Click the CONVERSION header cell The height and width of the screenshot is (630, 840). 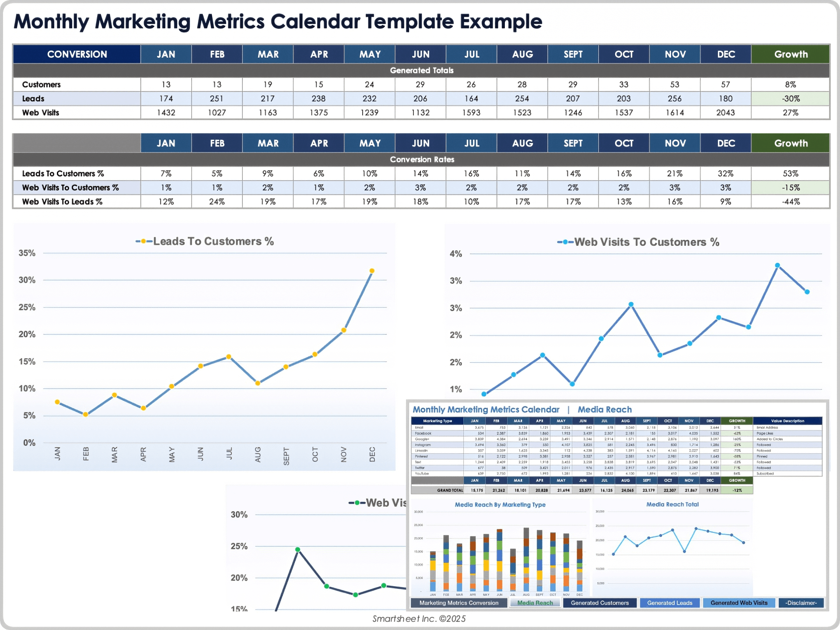77,54
